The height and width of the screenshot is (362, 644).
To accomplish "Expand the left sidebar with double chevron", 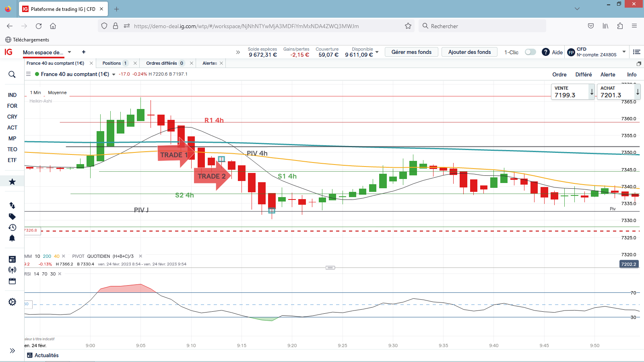I will pyautogui.click(x=12, y=351).
